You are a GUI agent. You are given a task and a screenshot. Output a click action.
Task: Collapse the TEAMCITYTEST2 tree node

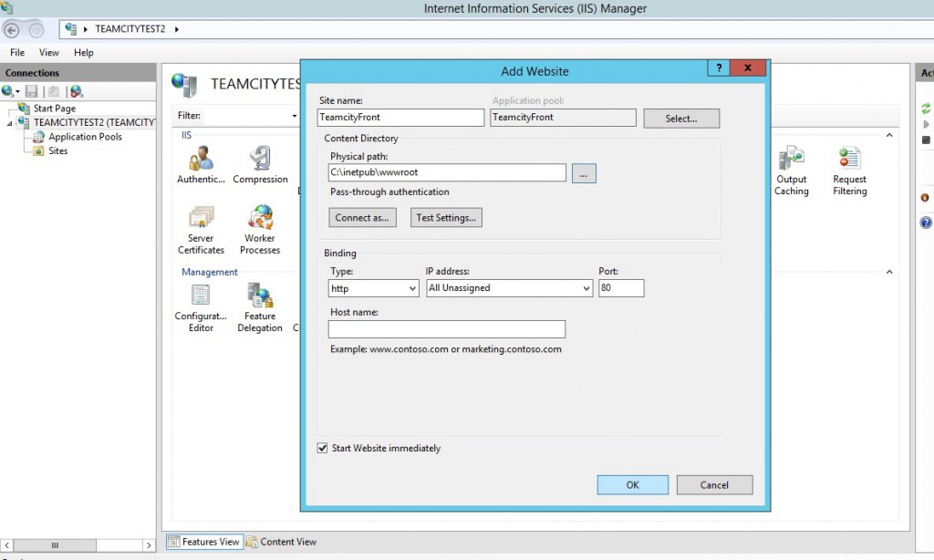pos(9,123)
